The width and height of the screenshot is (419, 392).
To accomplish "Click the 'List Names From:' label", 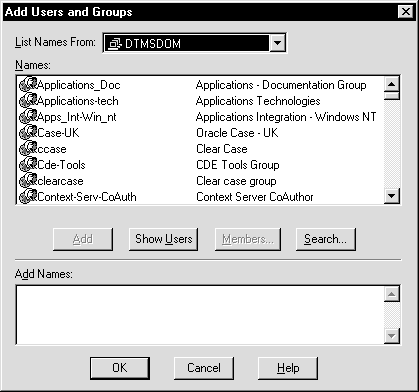I will [x=55, y=42].
